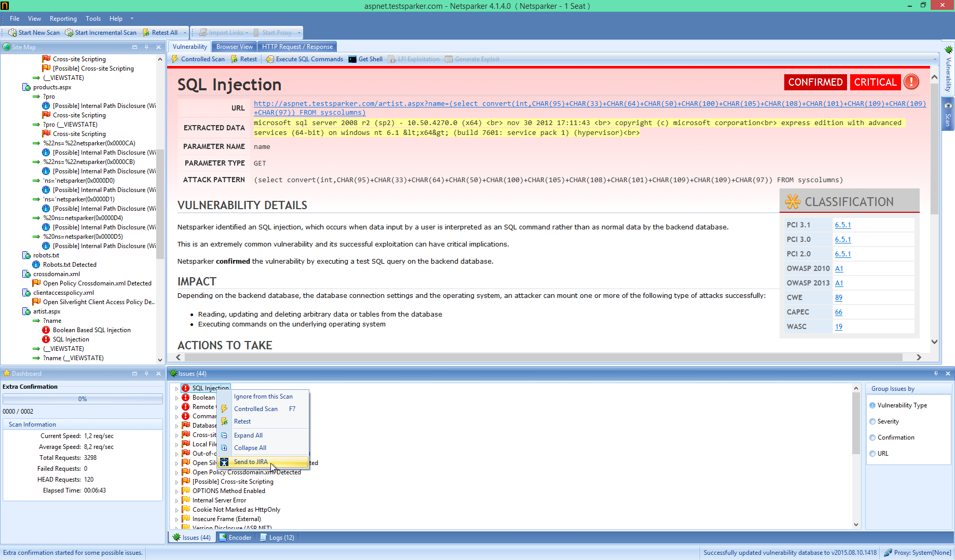Expand the Internal Server Error issue
955x560 pixels.
[177, 500]
